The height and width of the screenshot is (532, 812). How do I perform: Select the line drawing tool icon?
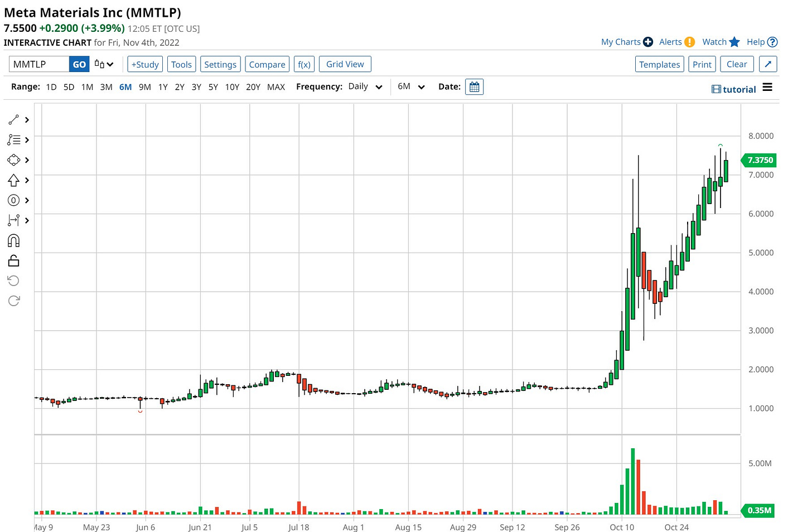[14, 120]
